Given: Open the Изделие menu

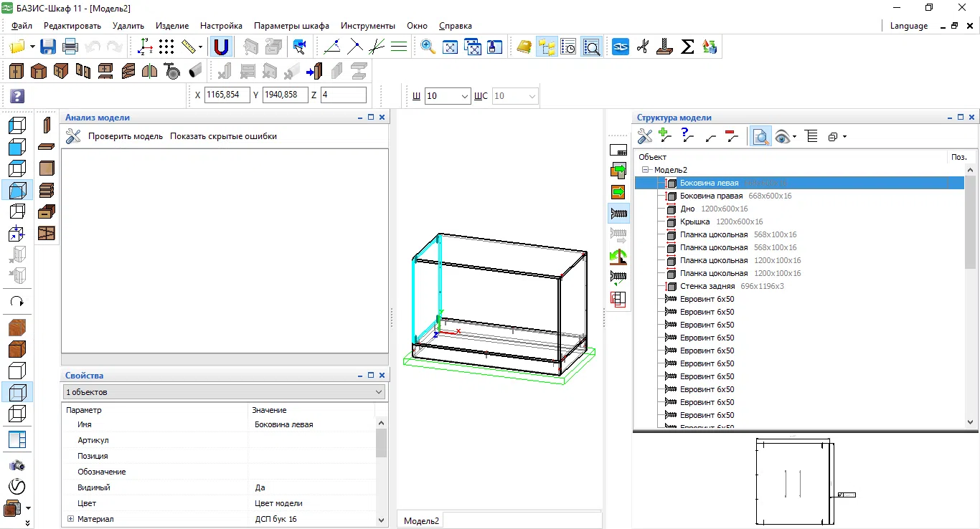Looking at the screenshot, I should coord(172,26).
